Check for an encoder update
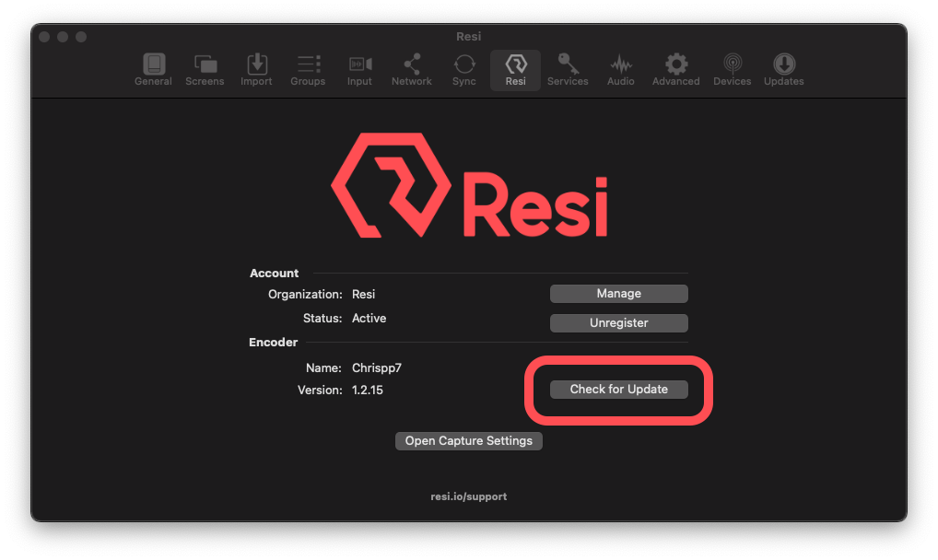 (x=618, y=389)
